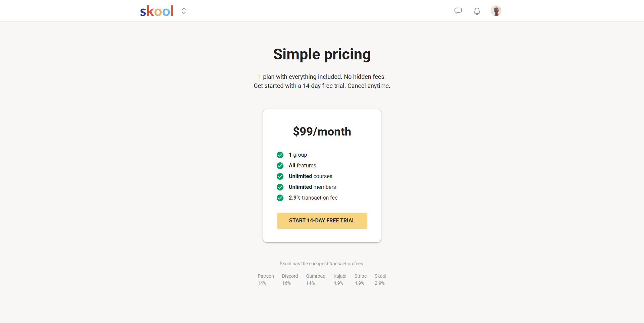Open the notifications bell
Screen dimensions: 644x323
477,11
